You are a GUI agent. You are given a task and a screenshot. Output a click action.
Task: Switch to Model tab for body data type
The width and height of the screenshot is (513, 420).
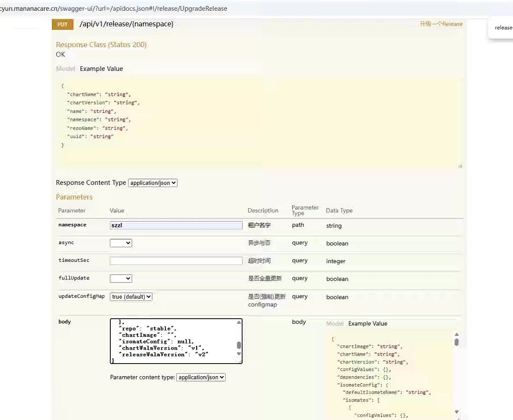click(335, 323)
